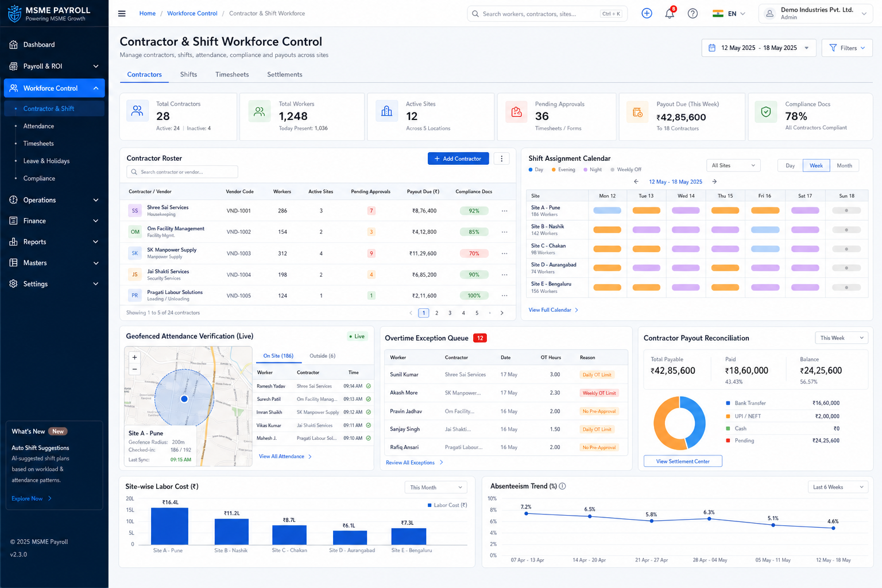The image size is (882, 588).
Task: Open Review All Exceptions link
Action: 415,463
